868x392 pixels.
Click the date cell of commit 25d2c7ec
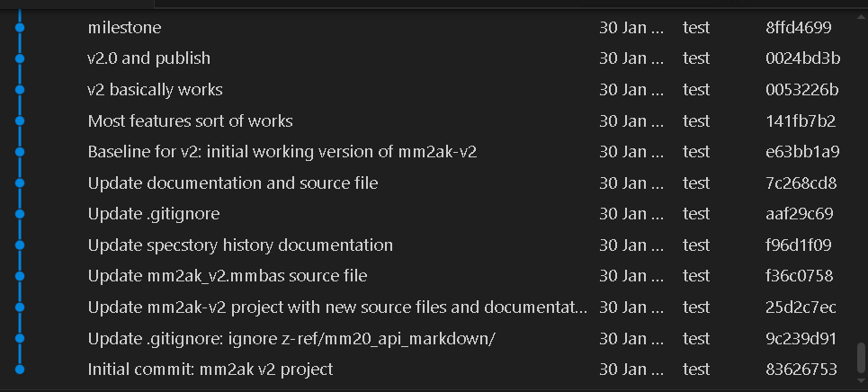coord(631,307)
